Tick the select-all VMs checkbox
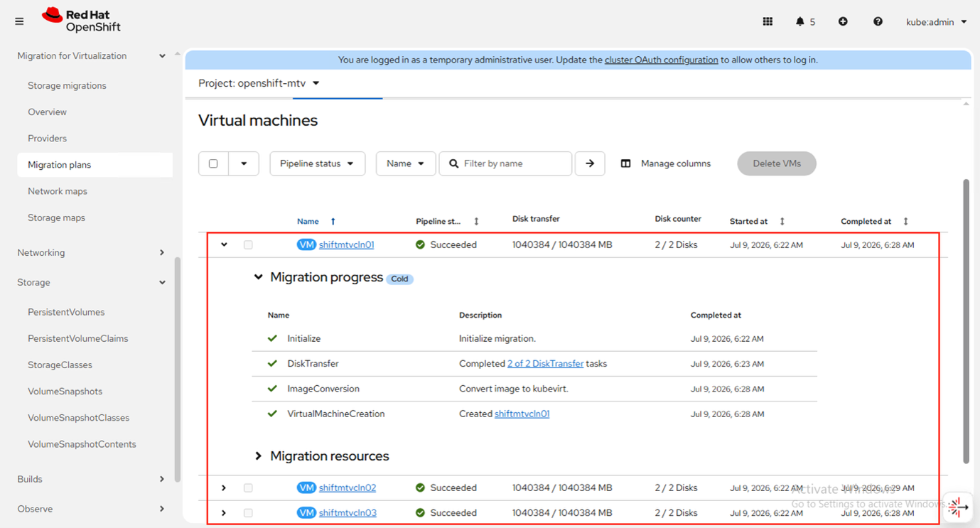This screenshot has height=528, width=980. pos(213,163)
